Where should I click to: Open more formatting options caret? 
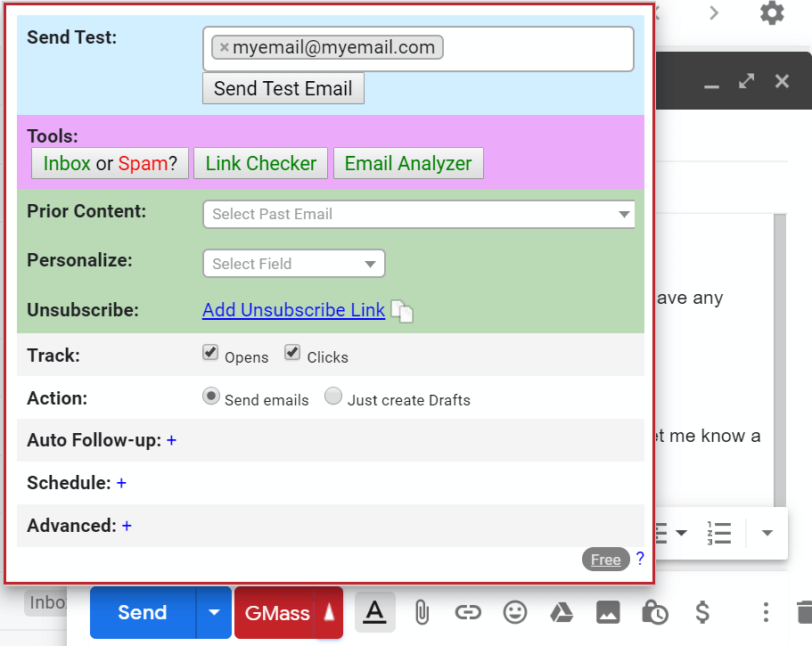(767, 533)
